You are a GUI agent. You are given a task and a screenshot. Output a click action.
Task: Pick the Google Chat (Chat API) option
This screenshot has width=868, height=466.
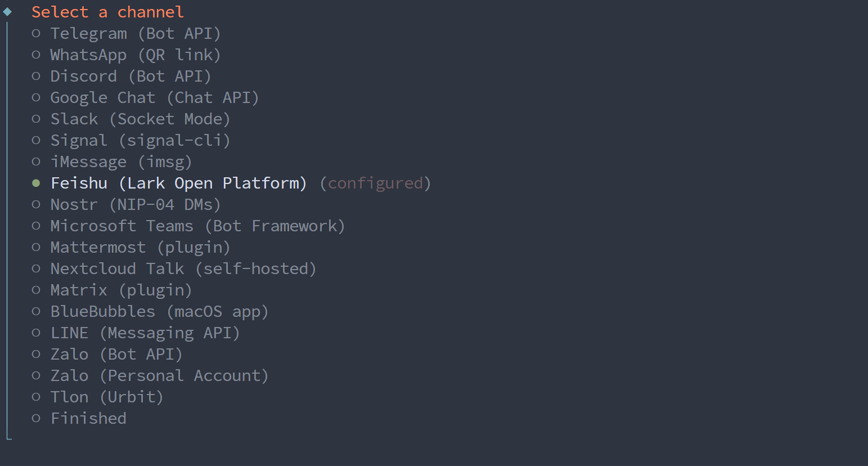[154, 98]
